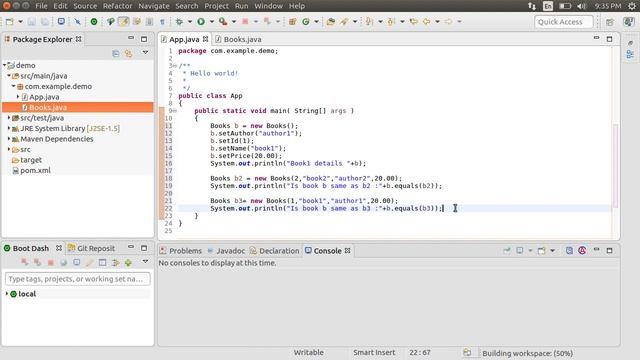The image size is (640, 360).
Task: Expand the src/test/java folder
Action: (x=9, y=118)
